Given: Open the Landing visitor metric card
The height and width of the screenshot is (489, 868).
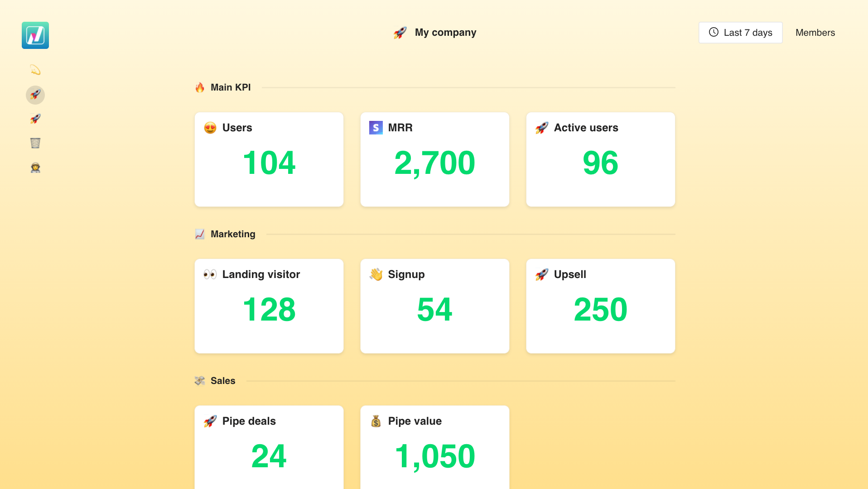Looking at the screenshot, I should click(269, 306).
